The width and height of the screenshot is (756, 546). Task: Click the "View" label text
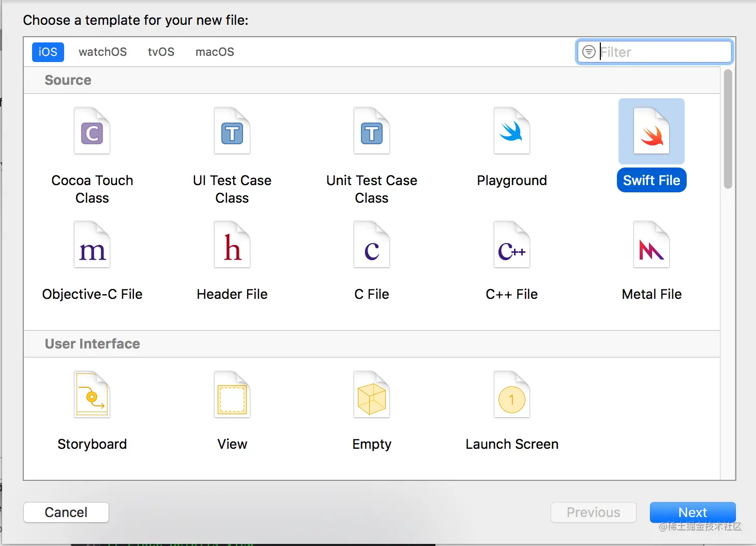232,444
